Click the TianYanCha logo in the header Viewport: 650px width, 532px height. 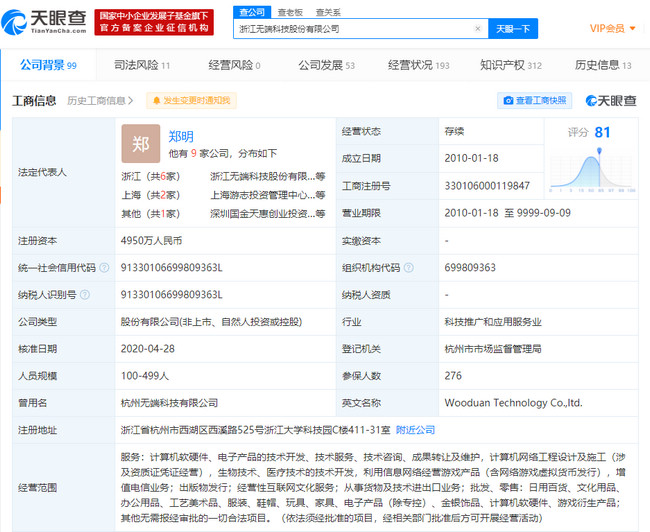pos(44,22)
